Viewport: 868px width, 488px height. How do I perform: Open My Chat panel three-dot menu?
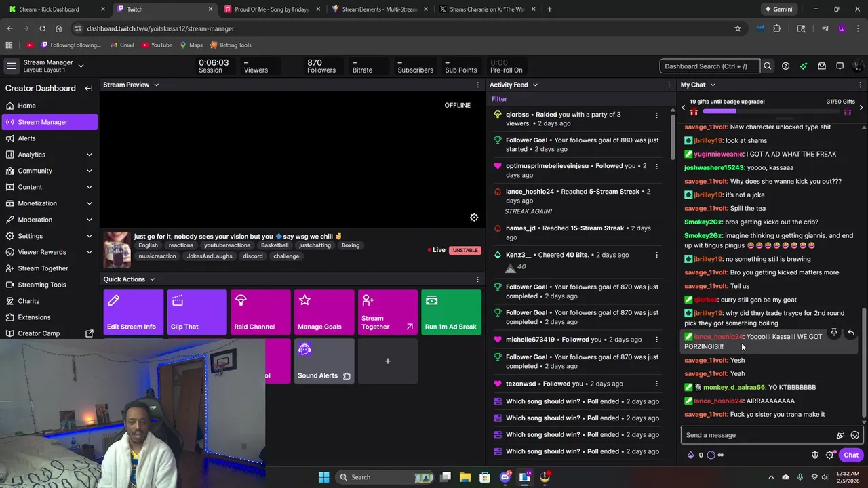[861, 85]
